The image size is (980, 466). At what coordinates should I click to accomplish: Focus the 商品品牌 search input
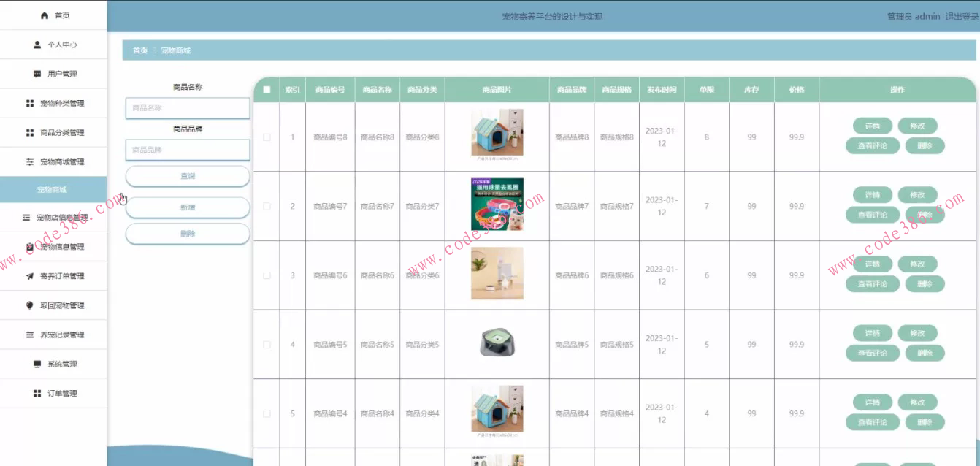(188, 150)
